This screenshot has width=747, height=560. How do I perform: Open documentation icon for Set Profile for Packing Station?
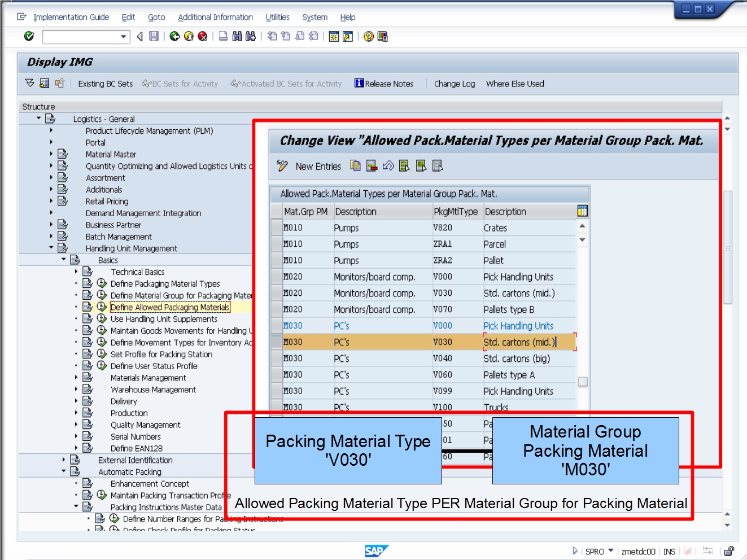pyautogui.click(x=88, y=354)
